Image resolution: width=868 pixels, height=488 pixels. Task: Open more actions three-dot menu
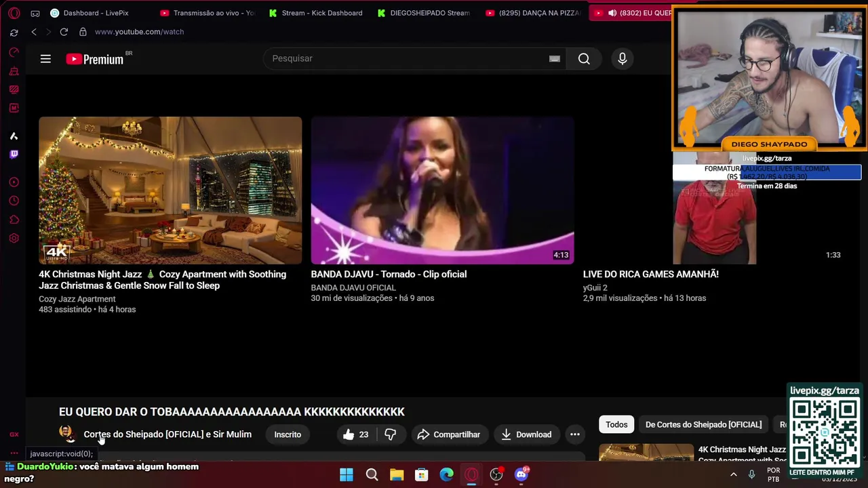tap(574, 434)
